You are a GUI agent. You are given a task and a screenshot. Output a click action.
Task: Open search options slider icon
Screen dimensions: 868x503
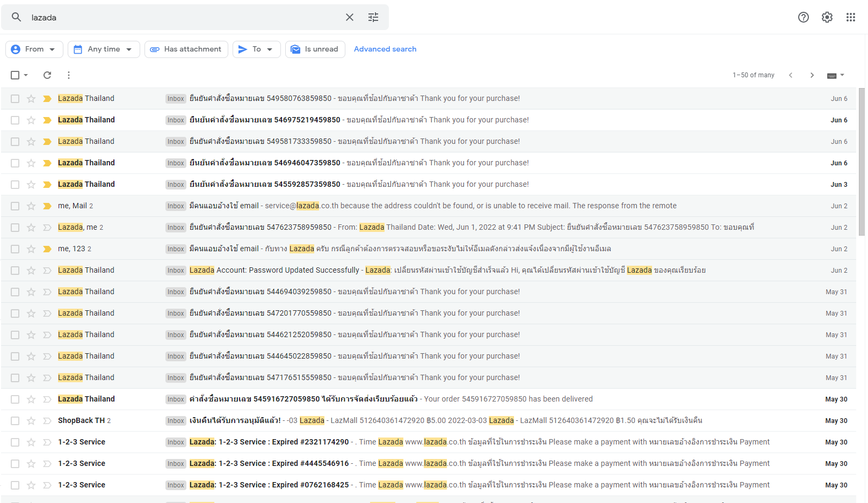(x=373, y=17)
